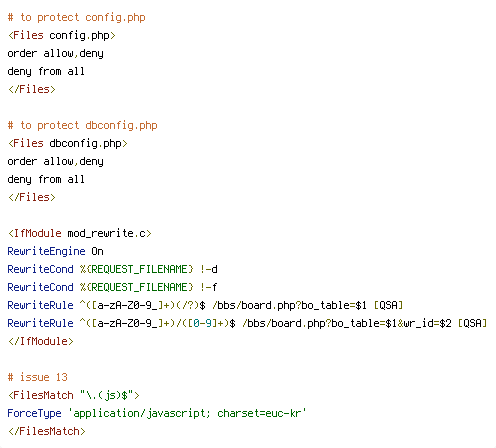Click the opening "<Files config.php>" tag
This screenshot has height=448, width=496.
click(62, 35)
